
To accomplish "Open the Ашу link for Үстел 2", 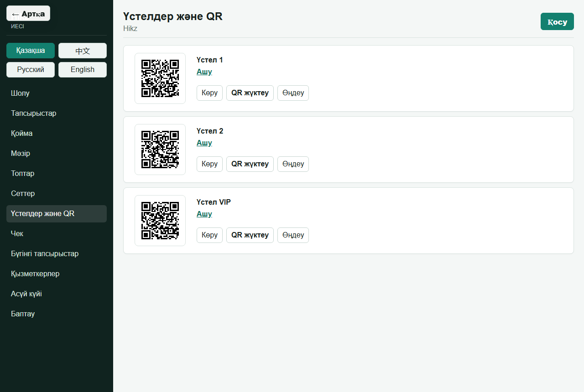I will [204, 143].
